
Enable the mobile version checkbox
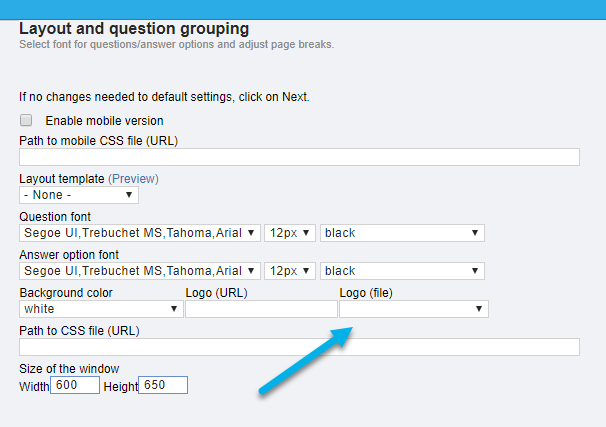pyautogui.click(x=26, y=120)
